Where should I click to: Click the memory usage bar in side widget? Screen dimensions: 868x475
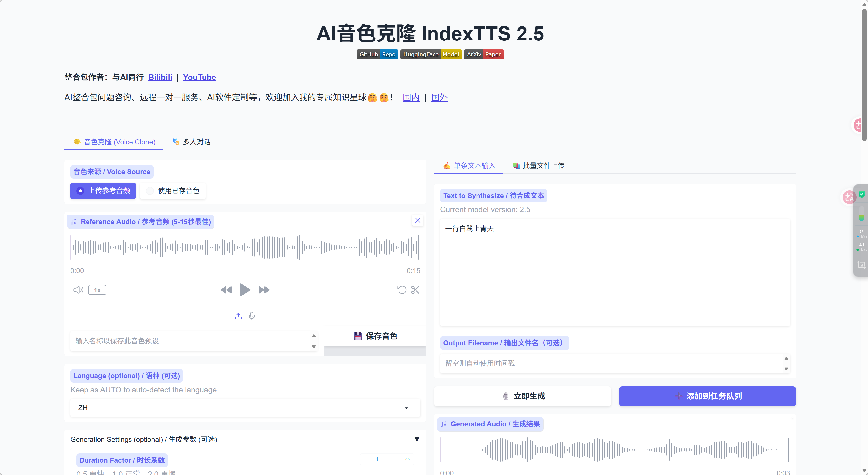coord(862,214)
